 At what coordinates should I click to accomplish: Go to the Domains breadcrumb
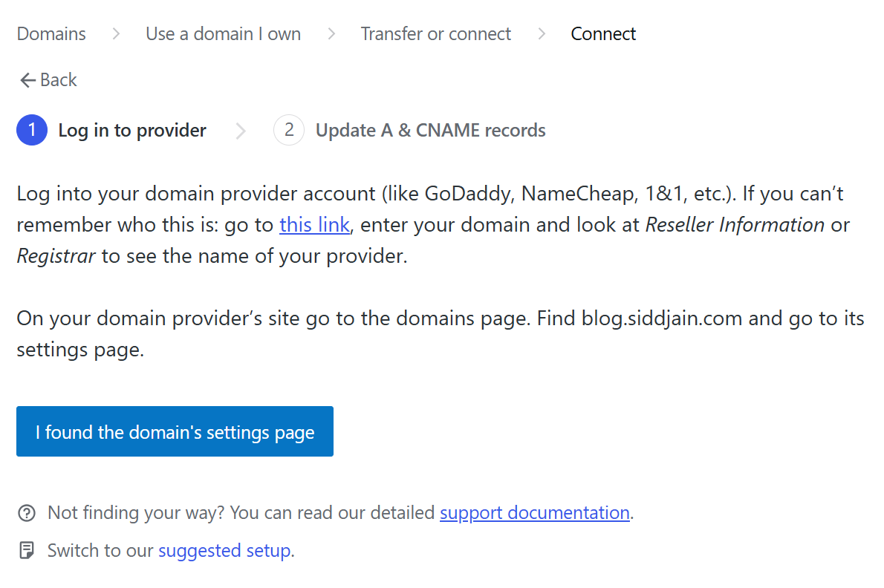(x=51, y=34)
